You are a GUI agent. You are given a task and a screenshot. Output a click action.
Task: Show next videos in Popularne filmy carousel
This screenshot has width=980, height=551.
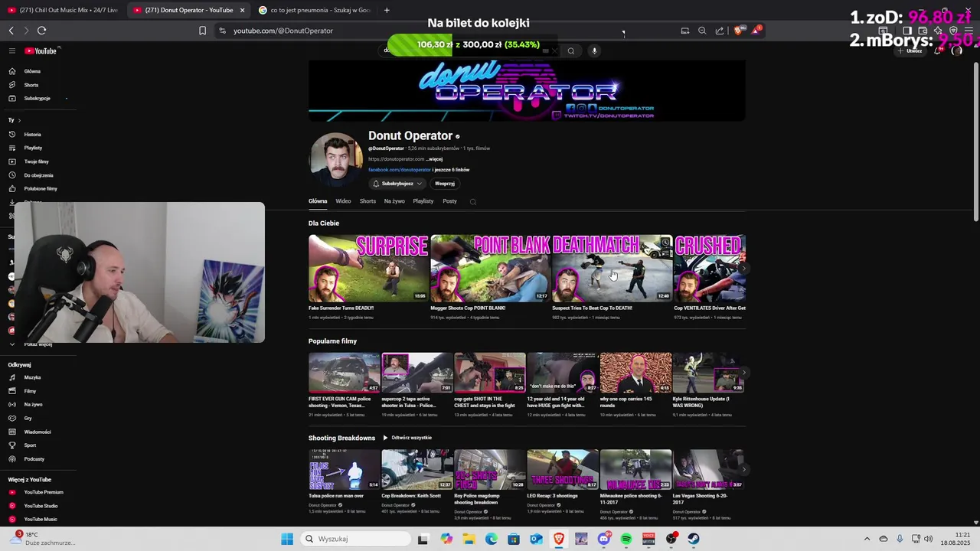[x=743, y=373]
